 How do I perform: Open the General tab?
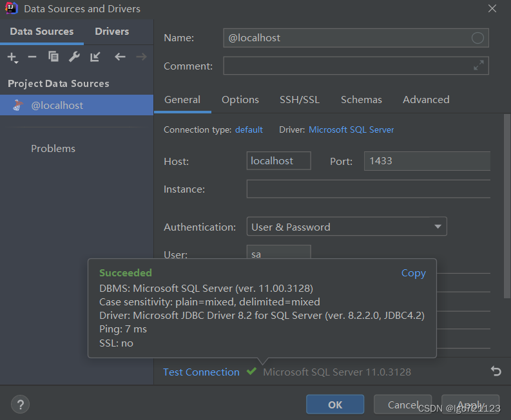point(182,100)
